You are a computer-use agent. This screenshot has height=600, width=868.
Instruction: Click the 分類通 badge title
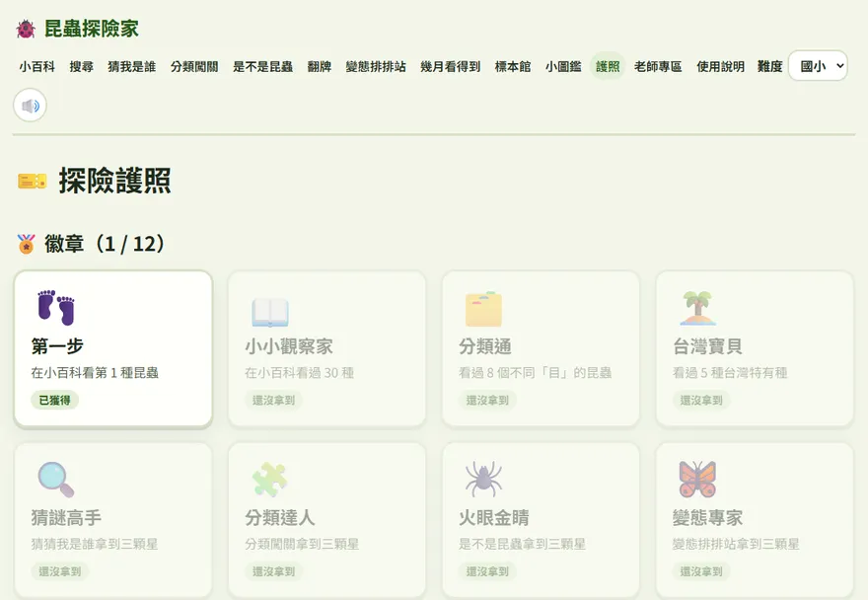pos(485,346)
